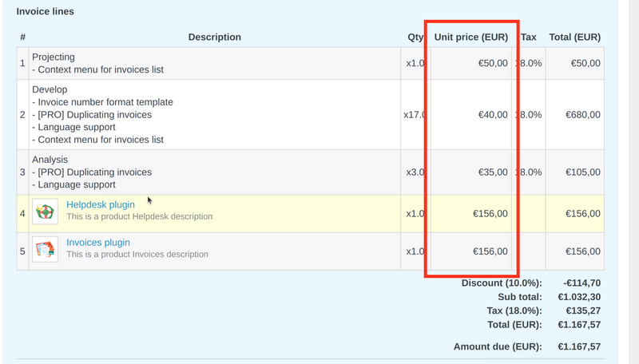Select the Projecting line description text

point(54,57)
